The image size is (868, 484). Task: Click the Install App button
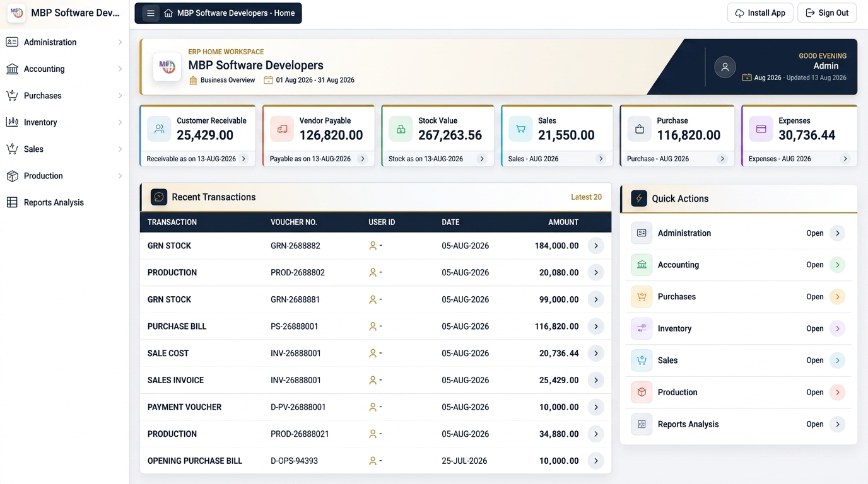[x=760, y=13]
